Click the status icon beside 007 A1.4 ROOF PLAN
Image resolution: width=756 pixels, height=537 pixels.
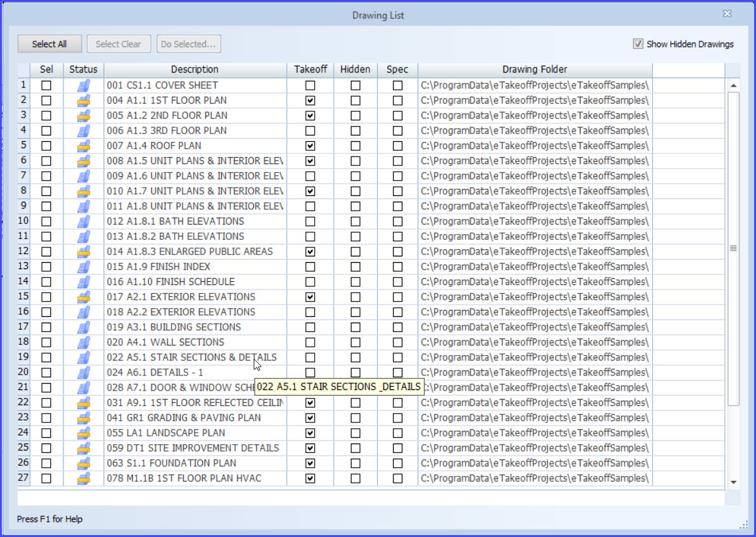pos(83,146)
